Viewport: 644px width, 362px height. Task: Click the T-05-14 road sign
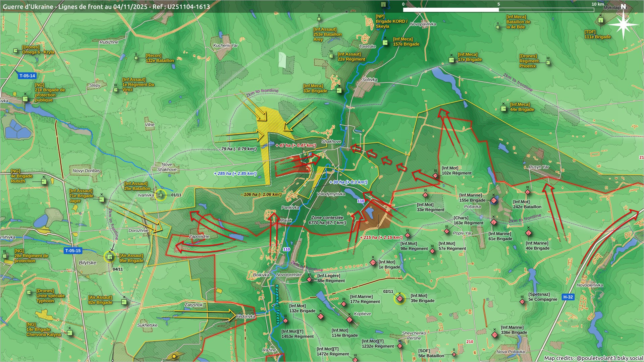click(x=27, y=76)
